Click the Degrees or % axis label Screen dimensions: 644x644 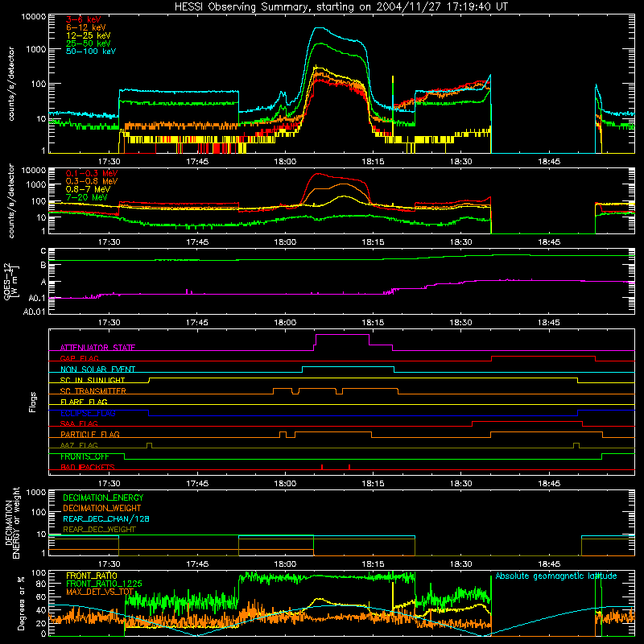21,603
